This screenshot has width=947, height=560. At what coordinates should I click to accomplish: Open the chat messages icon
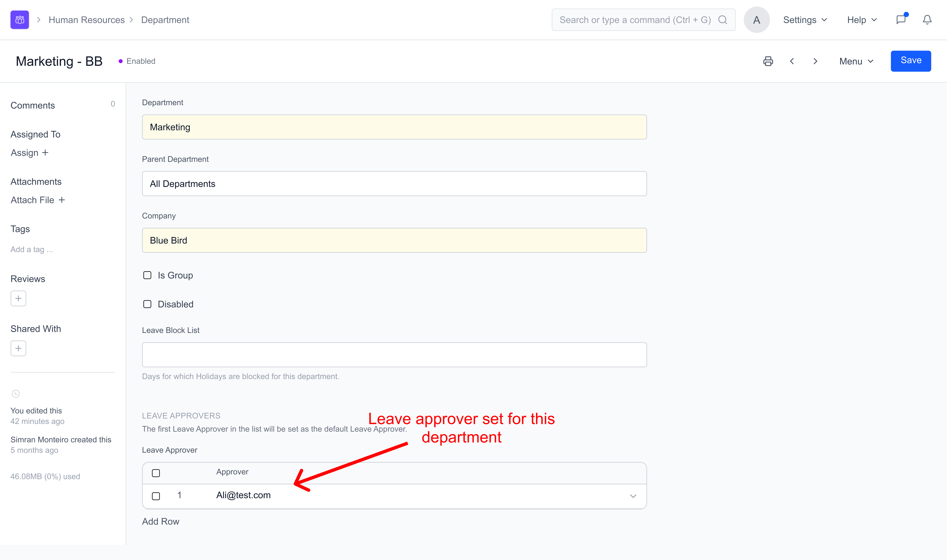coord(901,20)
